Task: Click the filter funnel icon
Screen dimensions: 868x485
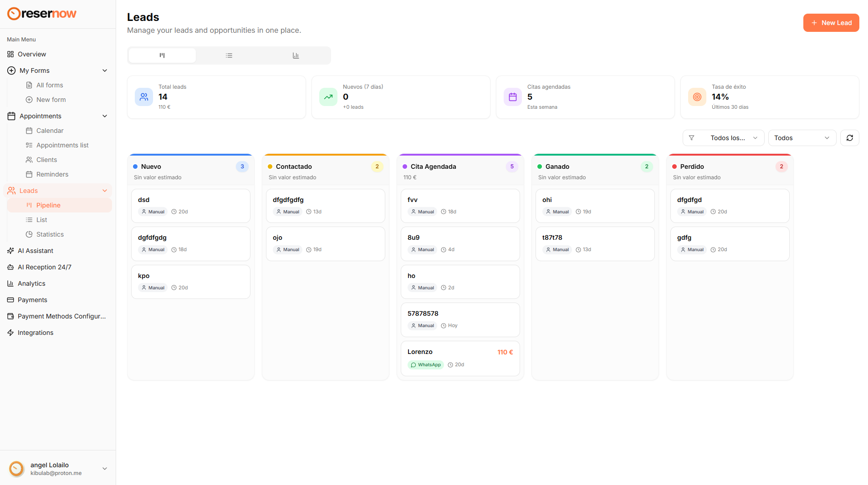Action: point(691,138)
